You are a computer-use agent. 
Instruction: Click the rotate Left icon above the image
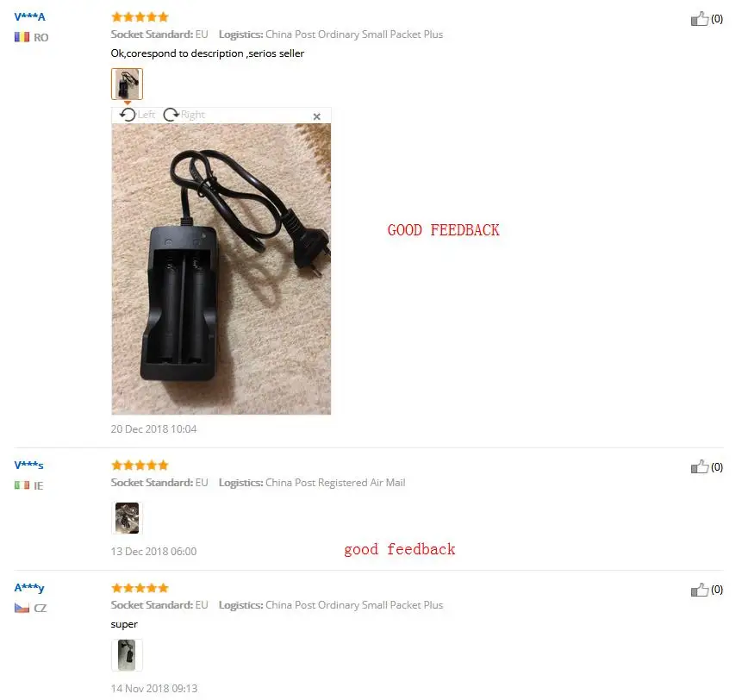tap(128, 114)
